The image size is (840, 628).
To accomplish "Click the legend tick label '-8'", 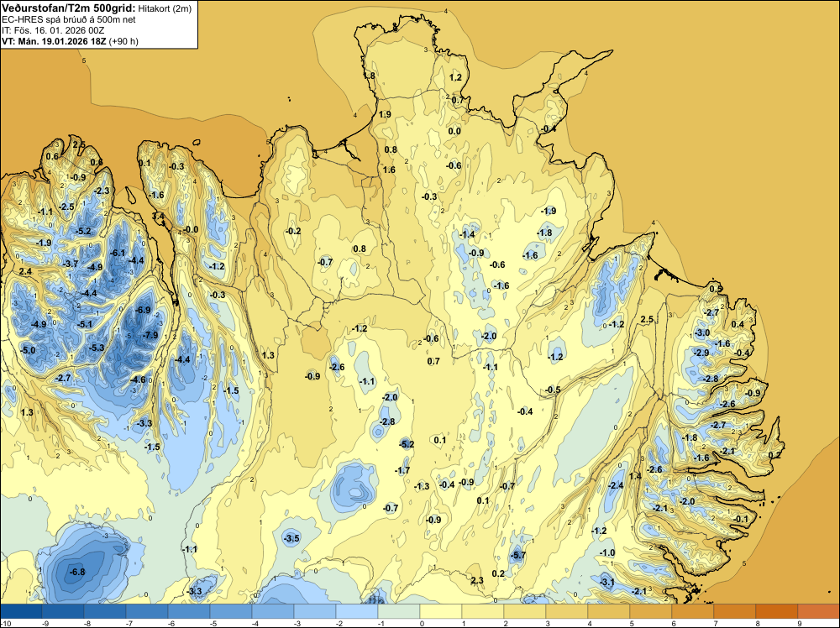I will pos(87,623).
